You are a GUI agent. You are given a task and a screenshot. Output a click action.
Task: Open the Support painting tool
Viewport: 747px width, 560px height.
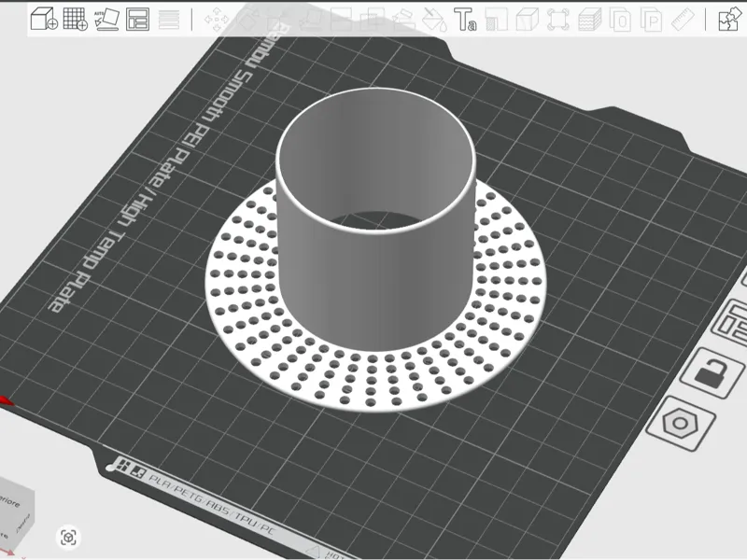[403, 19]
